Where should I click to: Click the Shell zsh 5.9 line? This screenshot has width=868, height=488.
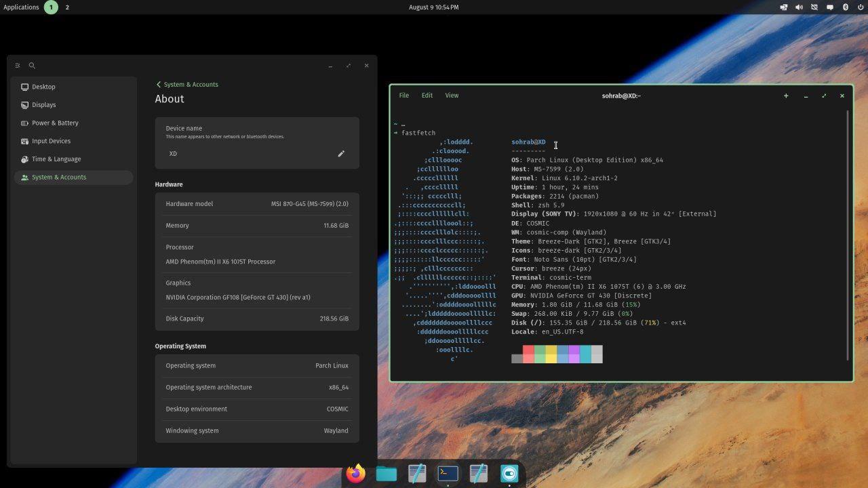(x=538, y=205)
